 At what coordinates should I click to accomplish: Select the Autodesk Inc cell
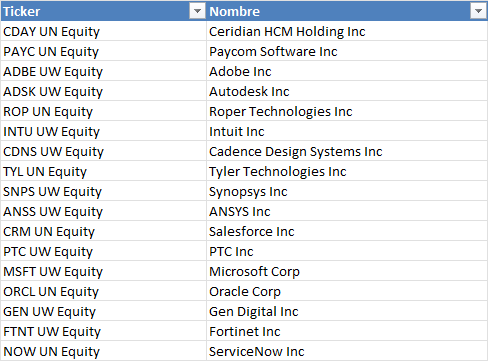click(347, 91)
